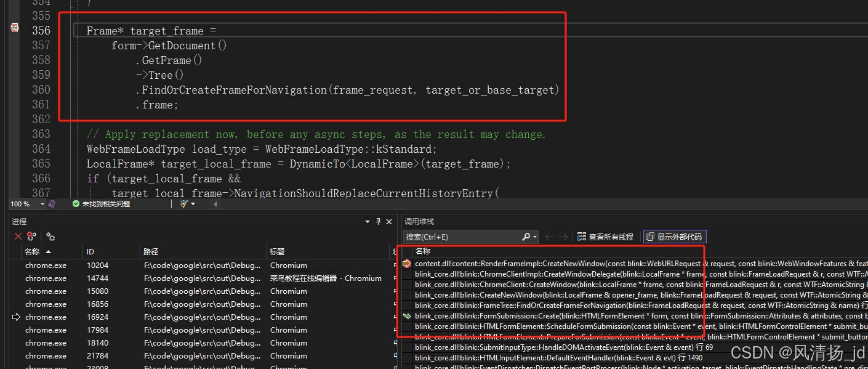
Task: Click the IntelliCode icon beside zoom level
Action: pyautogui.click(x=52, y=204)
